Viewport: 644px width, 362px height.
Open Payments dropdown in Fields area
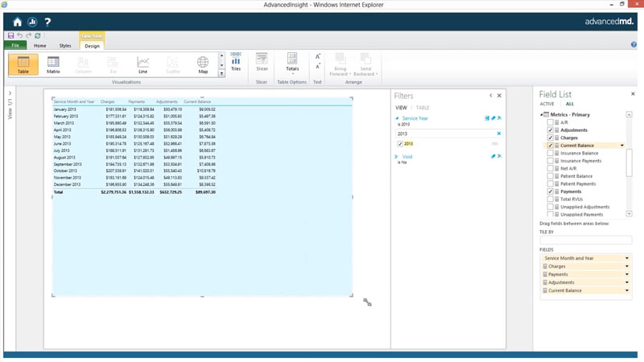tap(627, 274)
